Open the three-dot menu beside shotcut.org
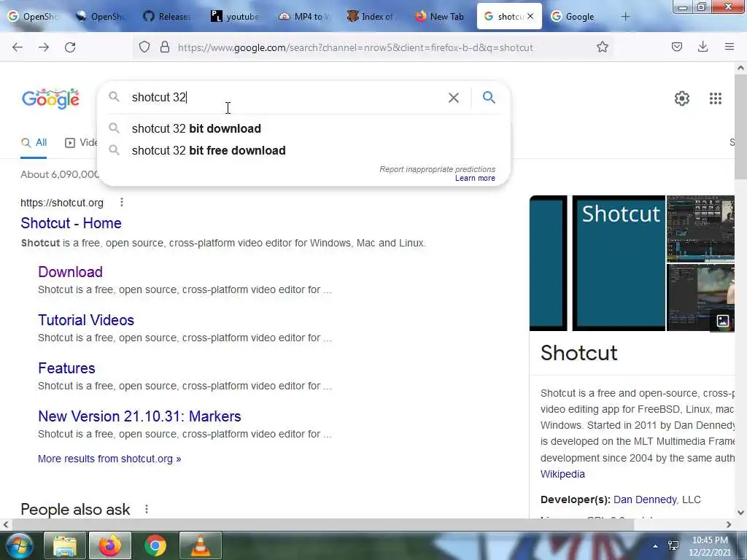747x560 pixels. [x=122, y=203]
